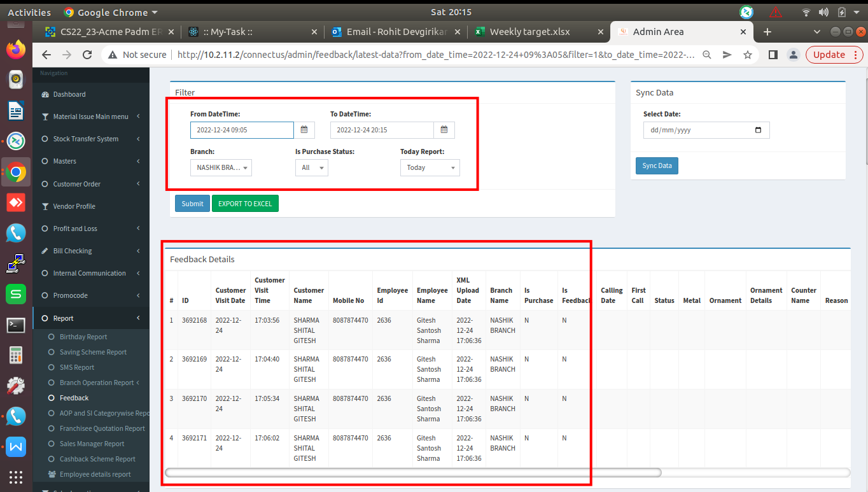The height and width of the screenshot is (492, 868).
Task: Switch to My-Task tab
Action: [x=253, y=31]
